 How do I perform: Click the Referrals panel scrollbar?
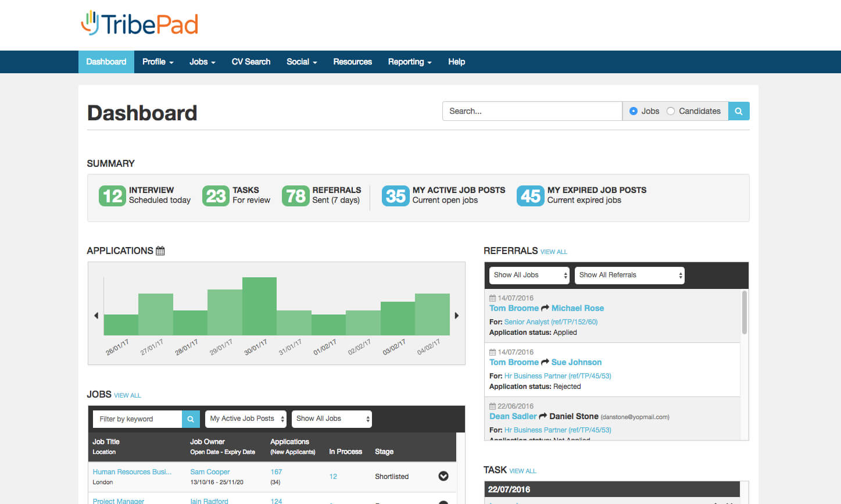[745, 313]
